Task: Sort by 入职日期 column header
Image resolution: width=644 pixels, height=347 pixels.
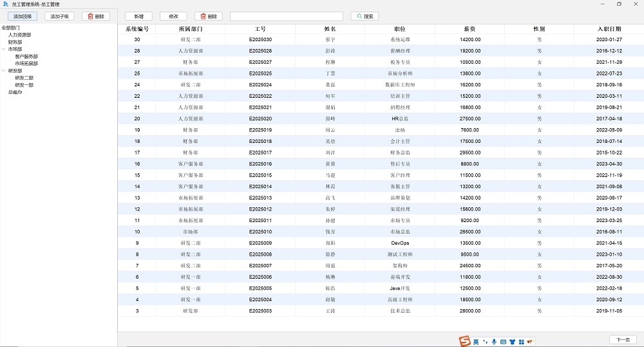Action: coord(609,29)
